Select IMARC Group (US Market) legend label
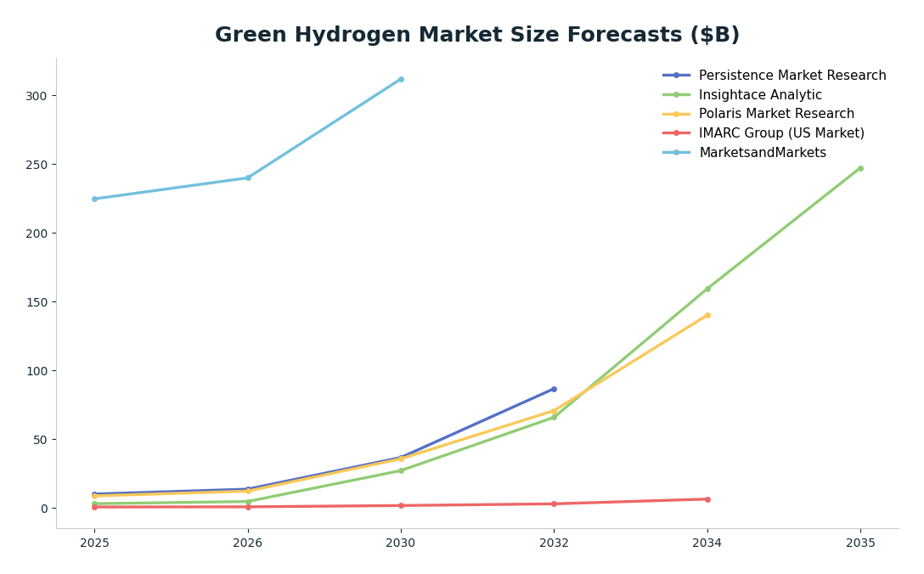 point(781,133)
